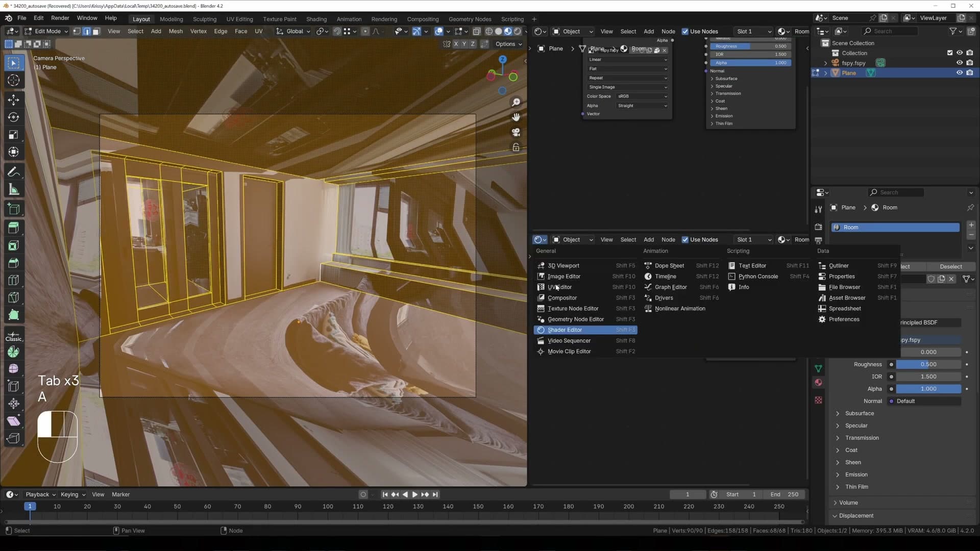Hide the Plane object in outliner
Viewport: 980px width, 551px height.
(x=960, y=73)
